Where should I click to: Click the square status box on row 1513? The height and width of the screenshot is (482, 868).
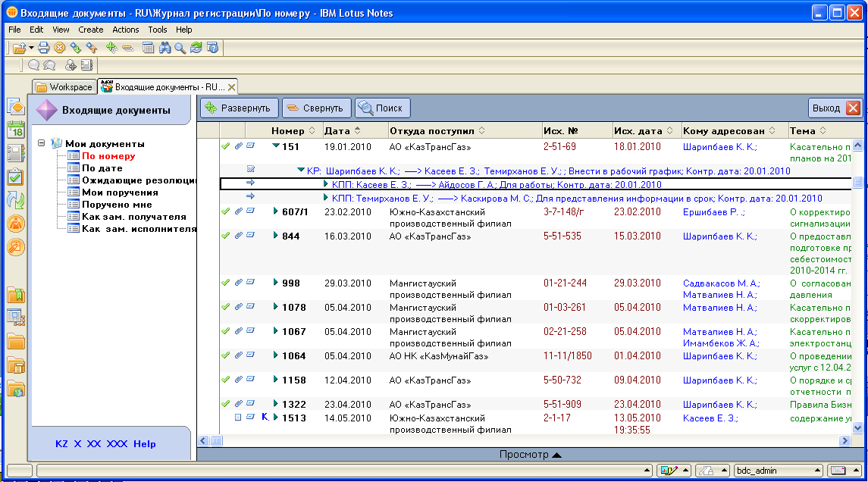coord(237,417)
